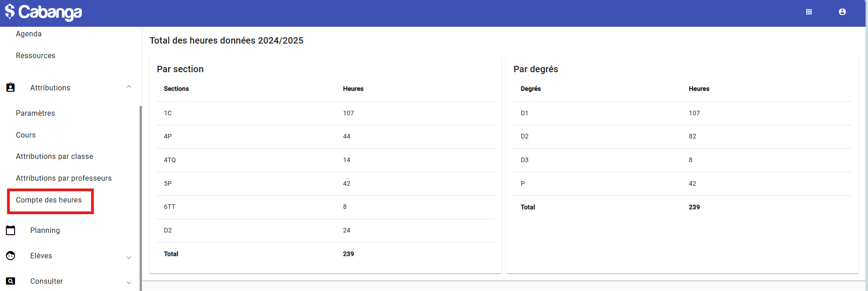Open the Ressources menu item

pyautogui.click(x=35, y=56)
